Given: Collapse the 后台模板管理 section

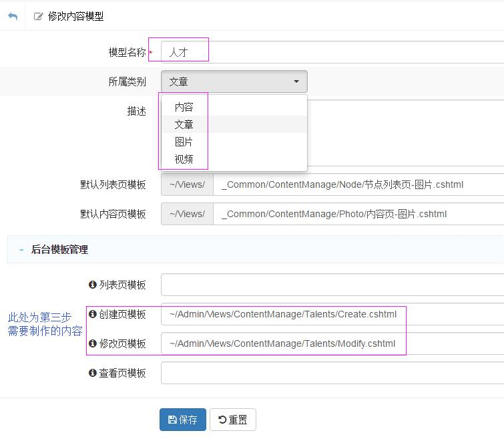Looking at the screenshot, I should pos(21,250).
